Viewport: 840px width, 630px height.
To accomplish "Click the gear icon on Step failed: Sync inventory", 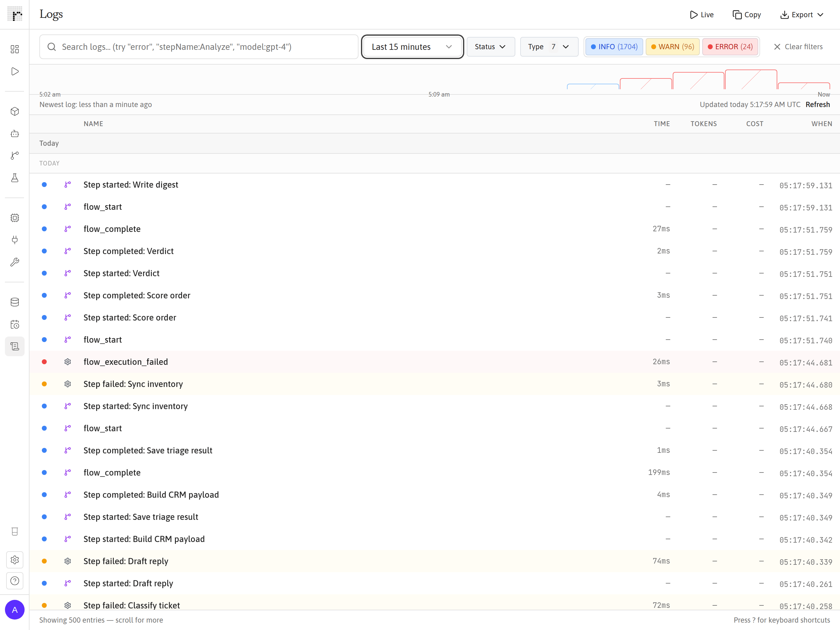I will [x=68, y=384].
